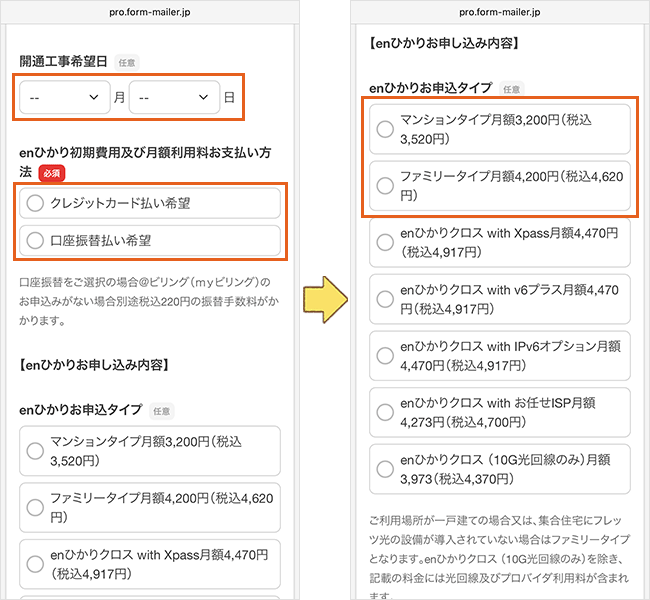
Task: Click enひかりお申込タイプ label in right screen
Action: [431, 88]
